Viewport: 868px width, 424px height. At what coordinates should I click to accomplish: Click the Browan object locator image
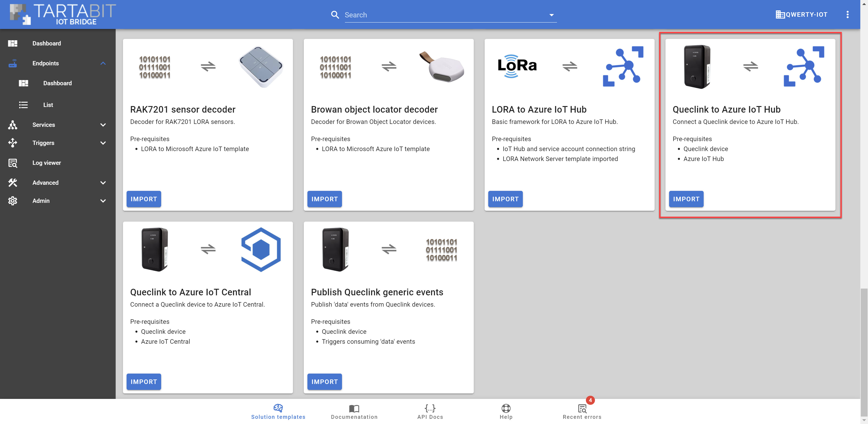(x=442, y=66)
